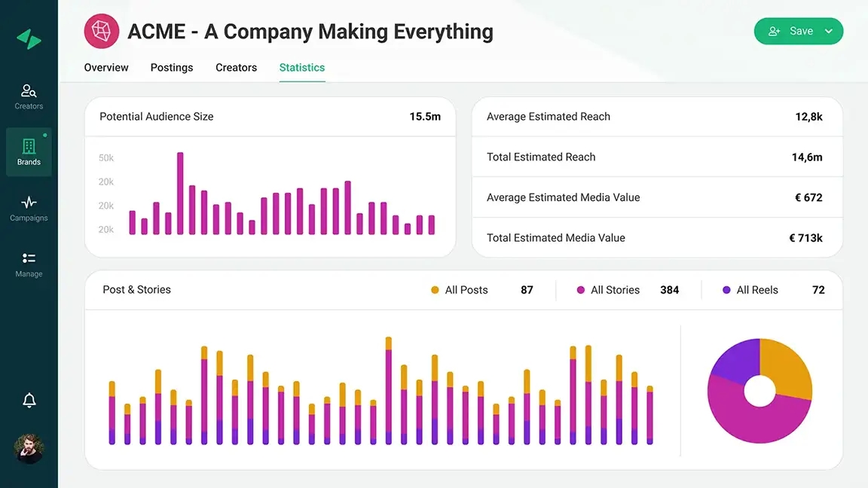868x488 pixels.
Task: Toggle the All Reels legend series
Action: [750, 290]
